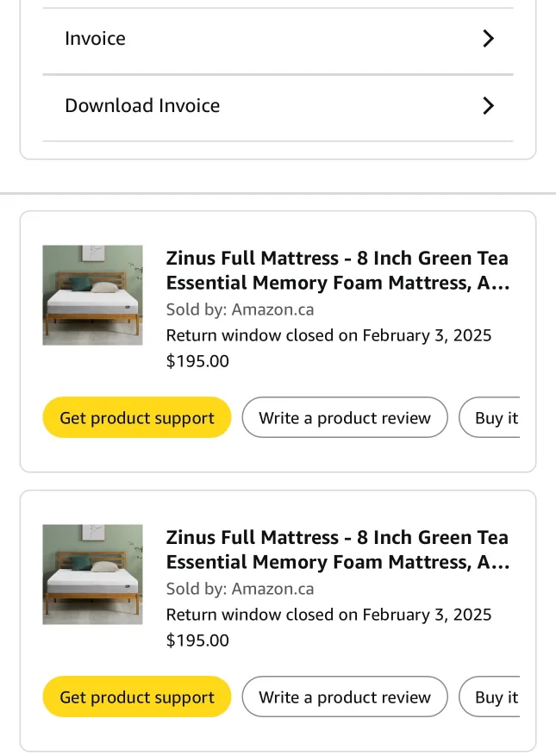Expand the Download Invoice chevron
The width and height of the screenshot is (556, 756).
coord(488,105)
